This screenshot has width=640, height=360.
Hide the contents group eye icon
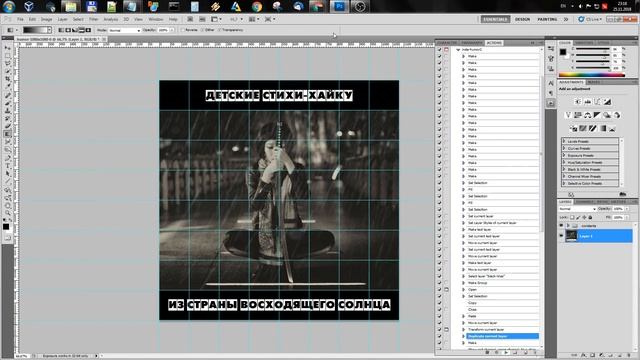click(561, 226)
